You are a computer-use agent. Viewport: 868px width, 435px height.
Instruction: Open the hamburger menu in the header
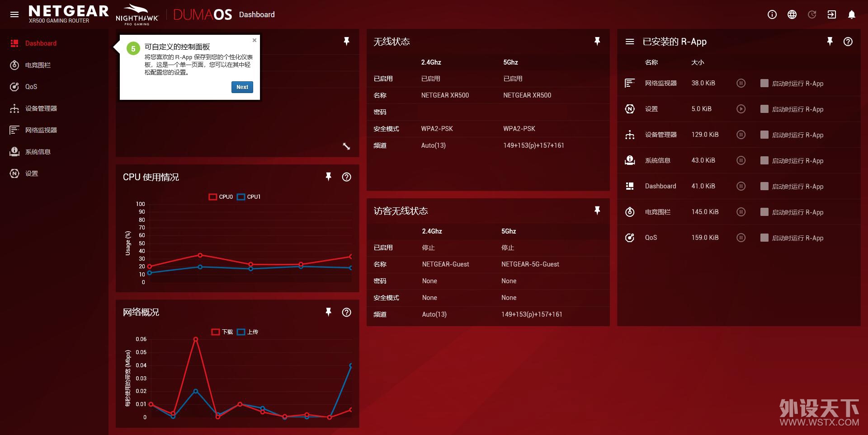pos(14,14)
